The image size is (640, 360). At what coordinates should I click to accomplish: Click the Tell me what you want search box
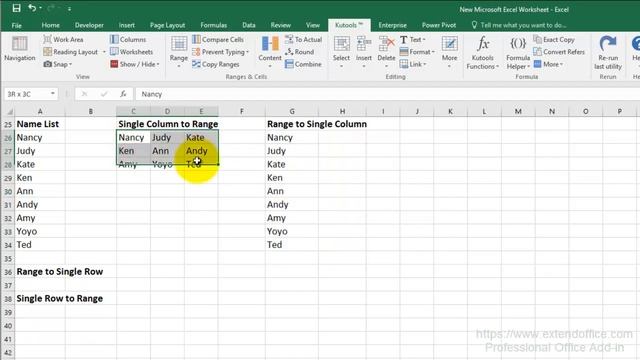pyautogui.click(x=519, y=25)
